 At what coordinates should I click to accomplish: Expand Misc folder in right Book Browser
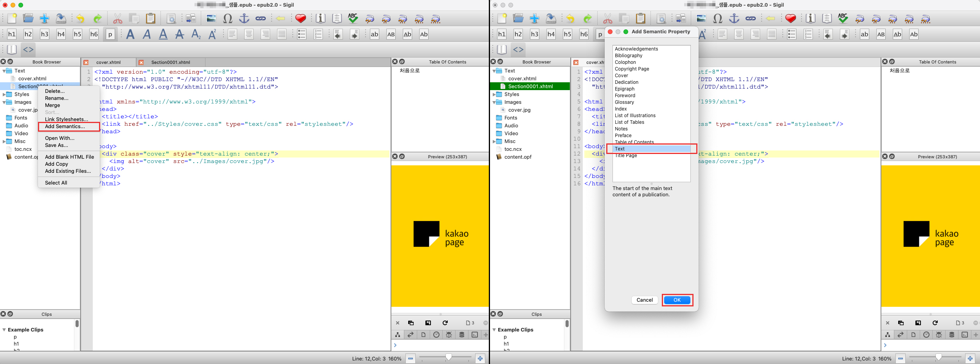(494, 141)
